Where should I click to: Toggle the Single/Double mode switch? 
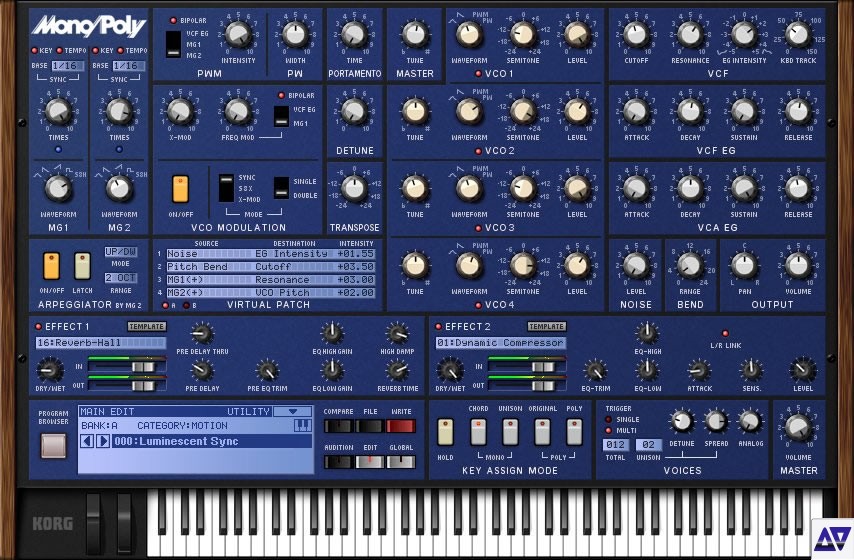[x=281, y=188]
